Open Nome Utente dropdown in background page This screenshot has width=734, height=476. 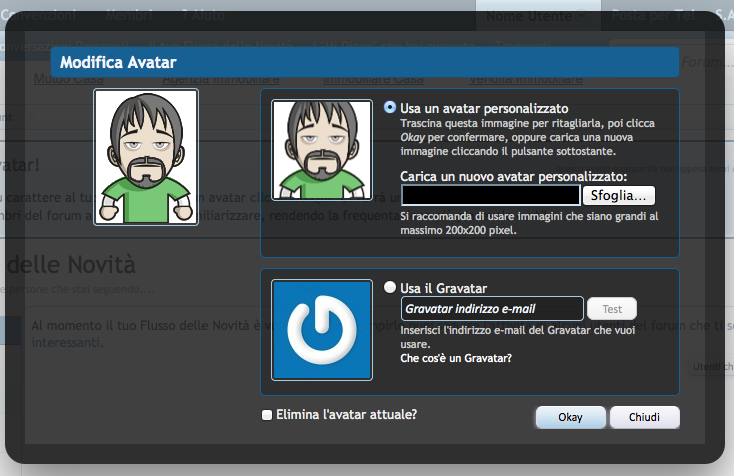point(536,16)
